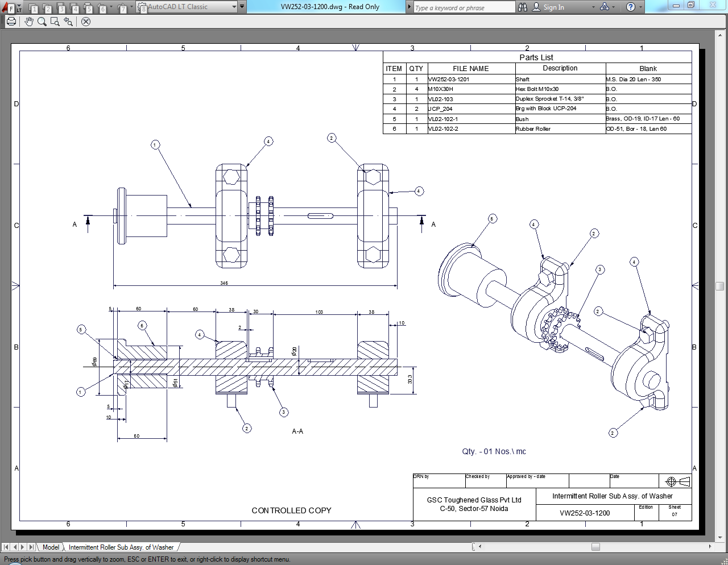This screenshot has width=728, height=565.
Task: Open the Autodesk Exchange Apps icon
Action: [605, 7]
